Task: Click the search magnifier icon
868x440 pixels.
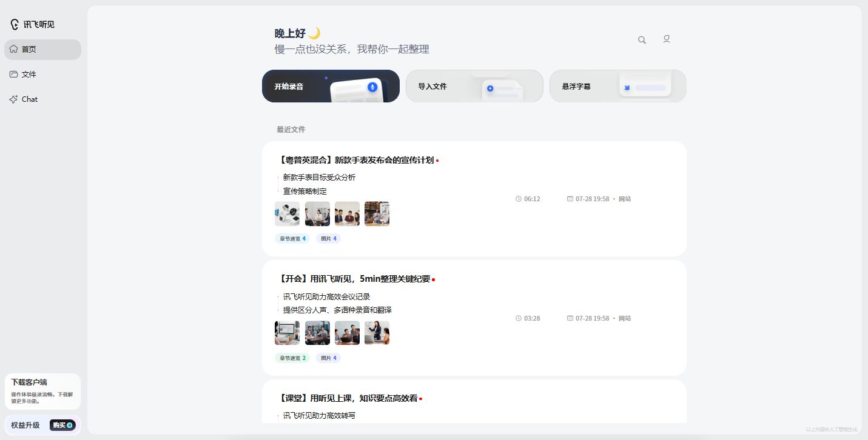Action: coord(642,40)
